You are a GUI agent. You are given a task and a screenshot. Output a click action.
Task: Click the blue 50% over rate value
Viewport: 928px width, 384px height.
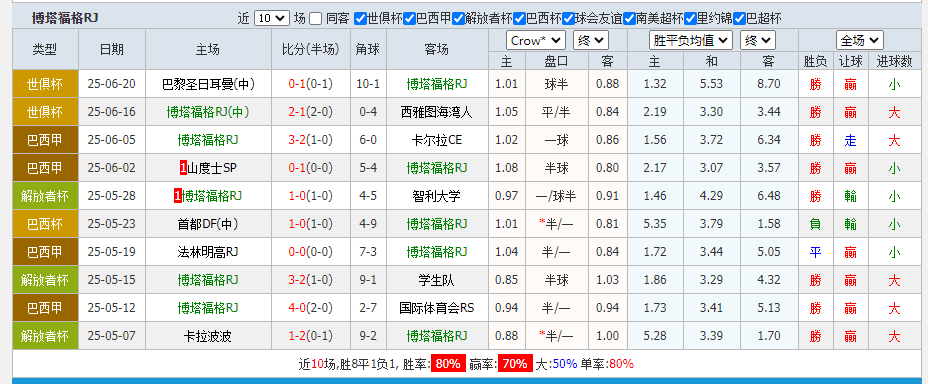pos(564,363)
